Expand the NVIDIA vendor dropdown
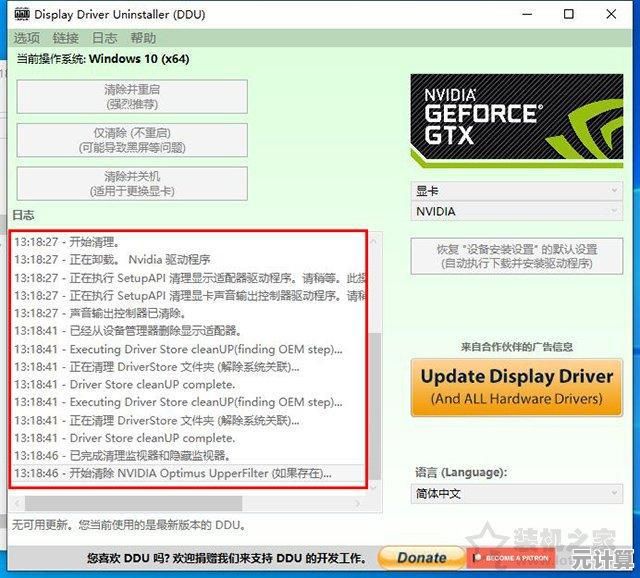 pos(516,212)
